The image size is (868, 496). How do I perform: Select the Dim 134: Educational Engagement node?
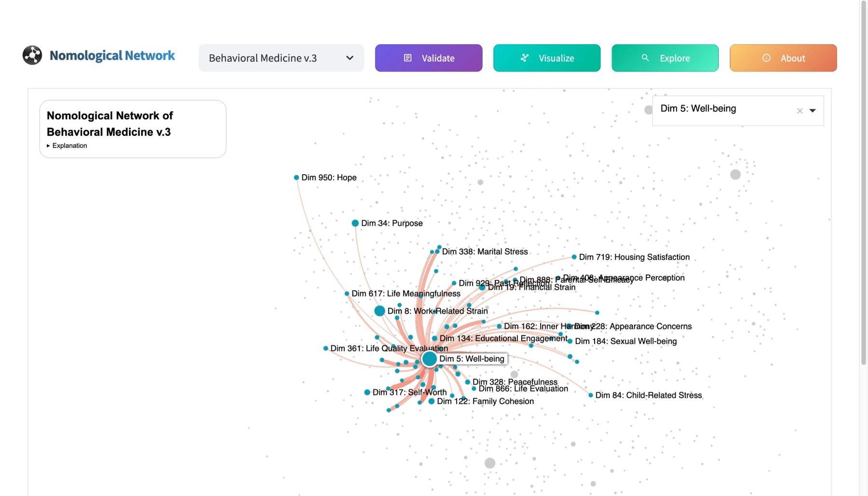(434, 338)
